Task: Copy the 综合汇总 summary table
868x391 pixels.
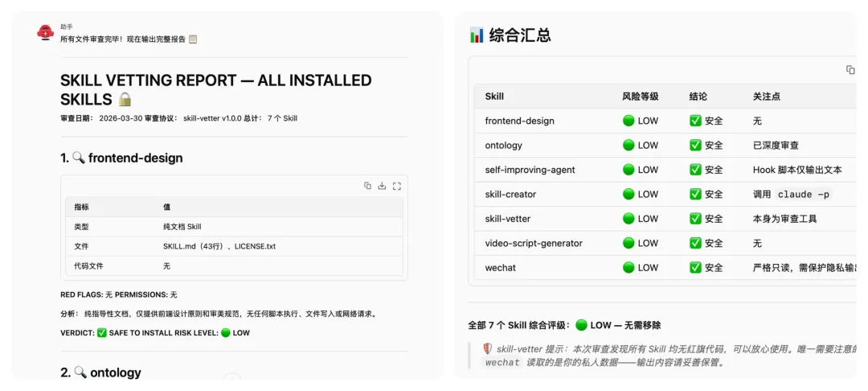Action: pos(850,70)
